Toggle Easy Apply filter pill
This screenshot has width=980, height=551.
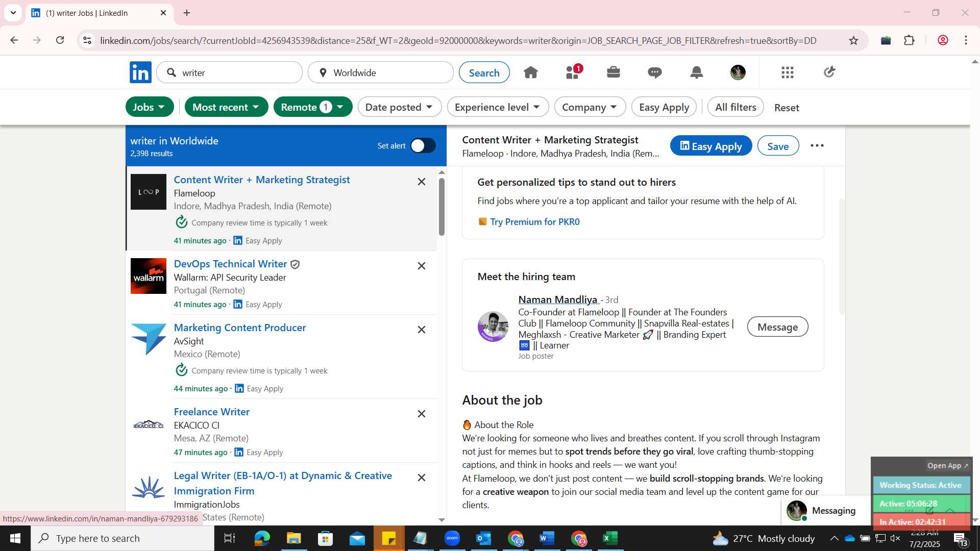coord(664,107)
